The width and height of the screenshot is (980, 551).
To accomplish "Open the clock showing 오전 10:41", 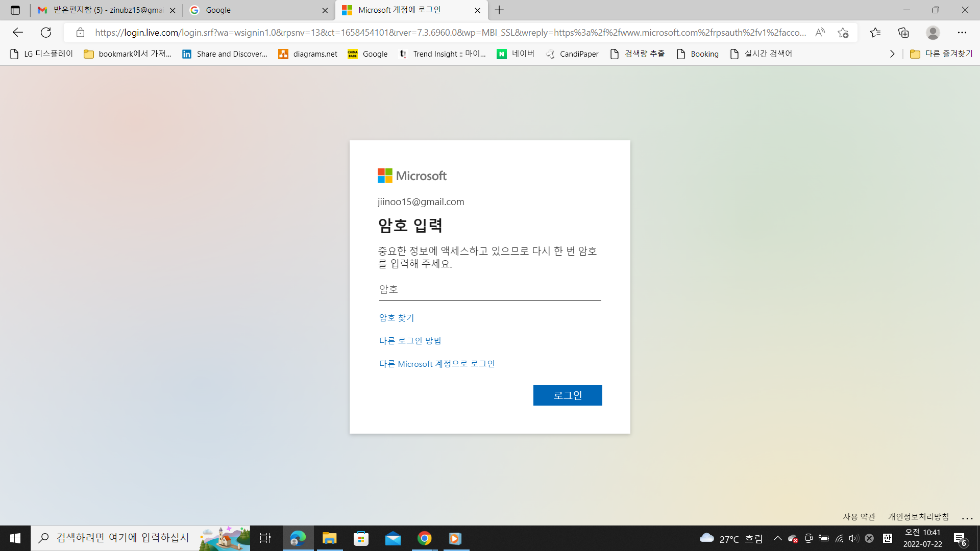I will click(x=923, y=538).
